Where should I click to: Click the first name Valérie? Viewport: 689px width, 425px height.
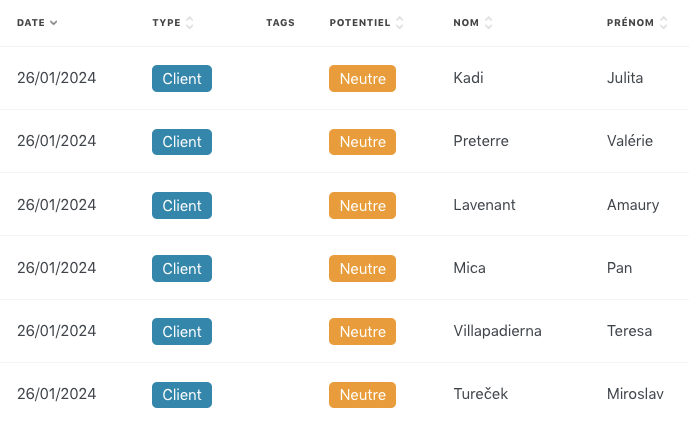point(630,141)
